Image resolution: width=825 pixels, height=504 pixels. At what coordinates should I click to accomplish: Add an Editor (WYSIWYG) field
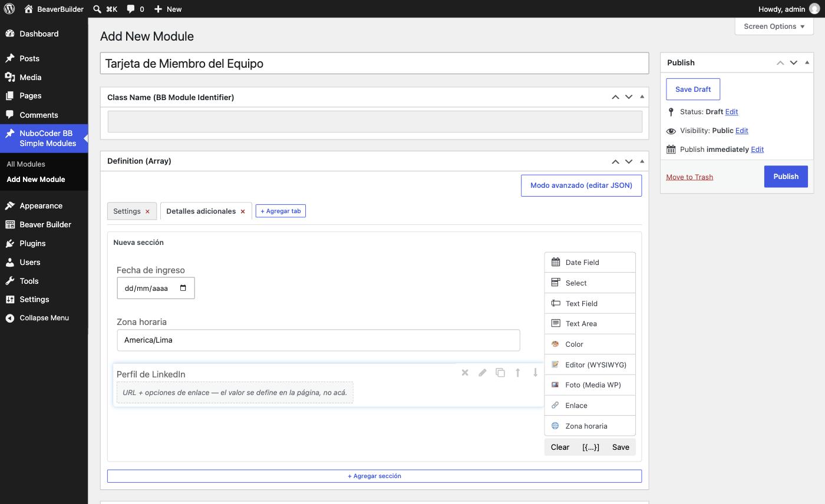click(590, 364)
